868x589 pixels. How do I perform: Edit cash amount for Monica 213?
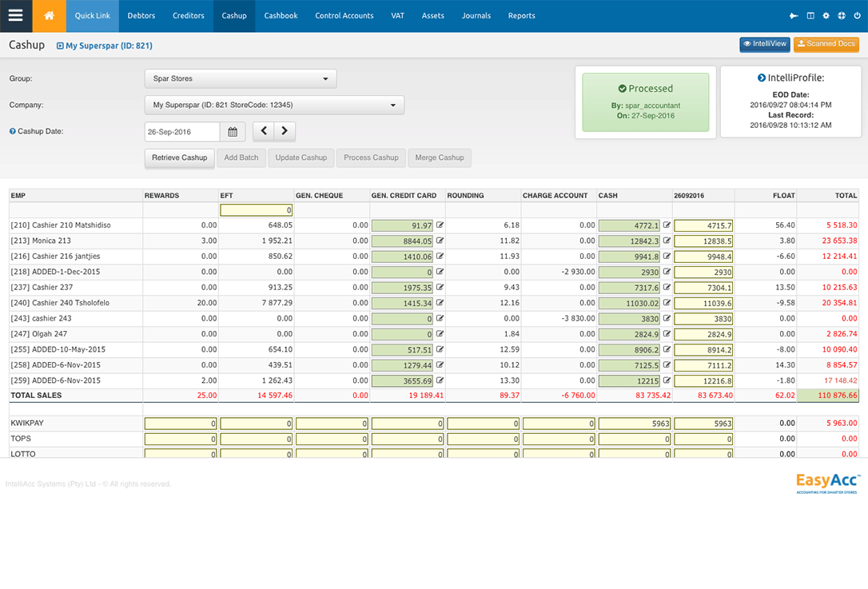(x=667, y=241)
